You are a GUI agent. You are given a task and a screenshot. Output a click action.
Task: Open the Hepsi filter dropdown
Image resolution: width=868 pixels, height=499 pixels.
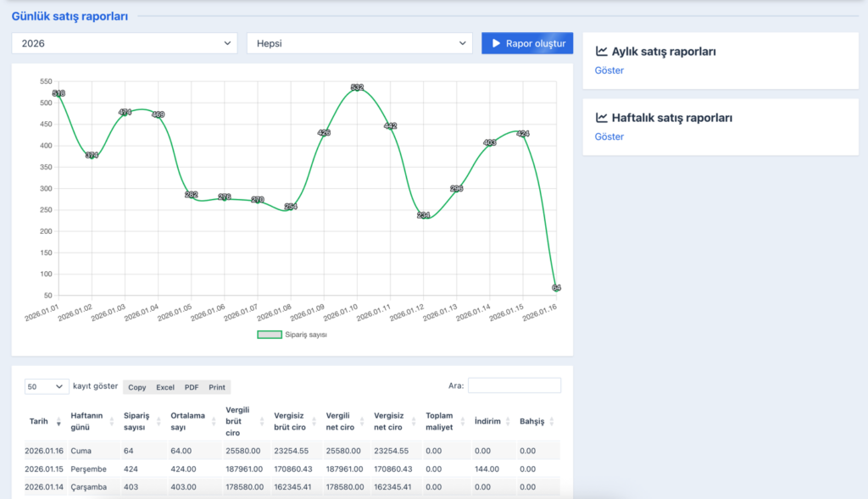[x=359, y=43]
